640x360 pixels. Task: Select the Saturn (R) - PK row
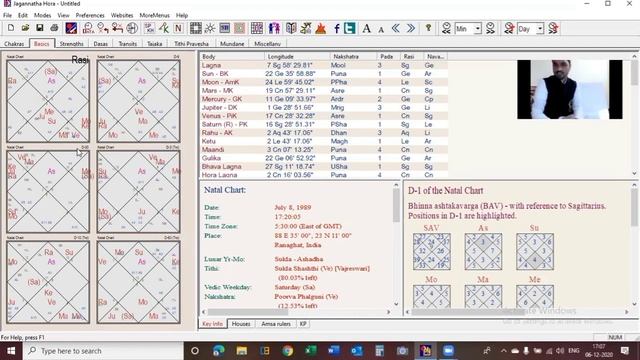(x=324, y=124)
